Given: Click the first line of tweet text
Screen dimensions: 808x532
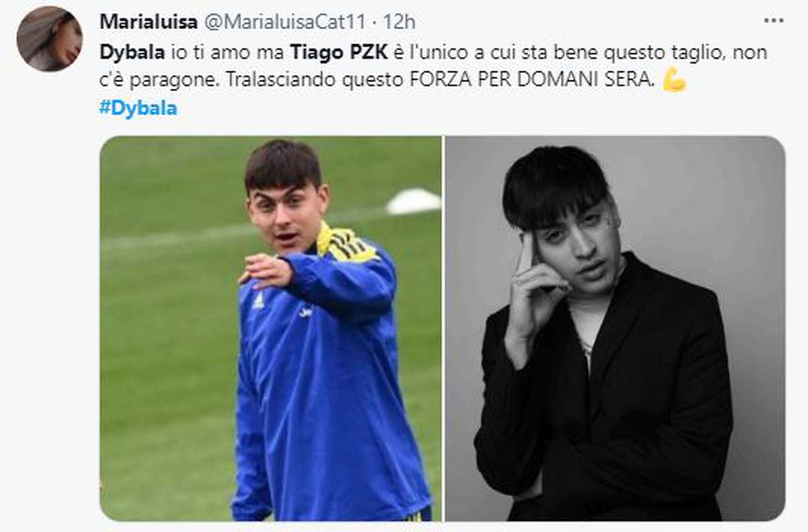Looking at the screenshot, I should point(433,52).
